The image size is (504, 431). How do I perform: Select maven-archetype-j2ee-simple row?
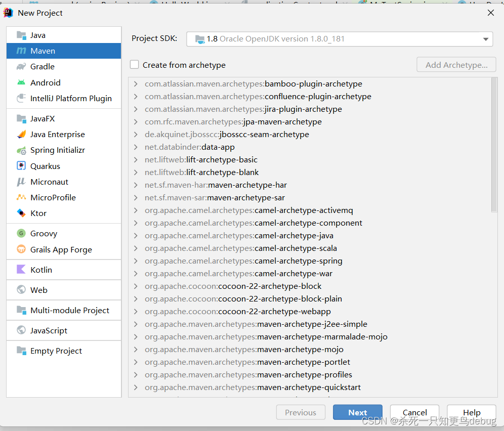(x=310, y=324)
